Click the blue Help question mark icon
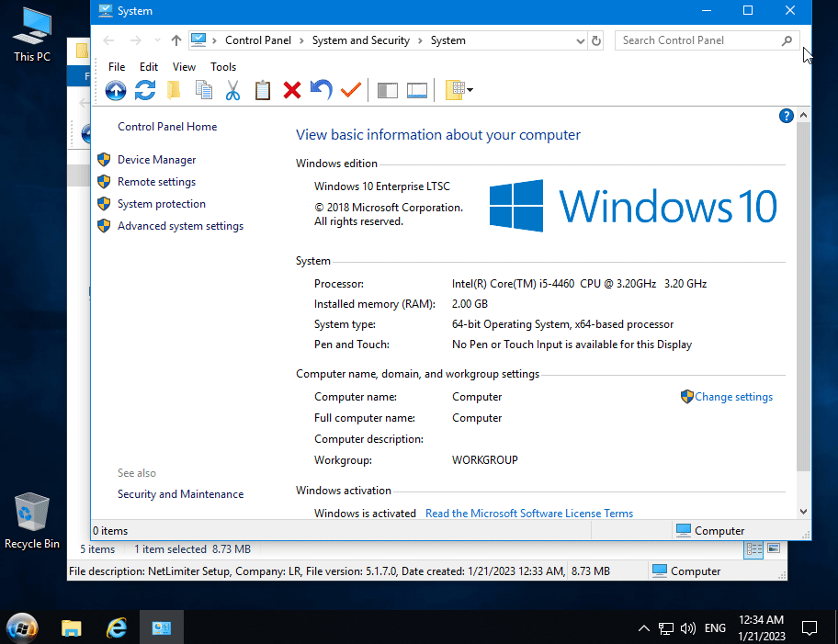The width and height of the screenshot is (838, 644). [x=787, y=116]
